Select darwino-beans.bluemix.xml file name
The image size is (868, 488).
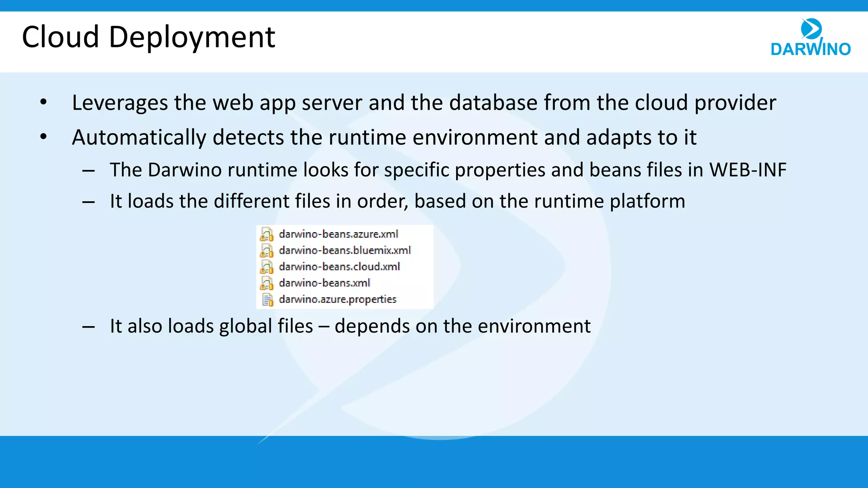point(345,250)
